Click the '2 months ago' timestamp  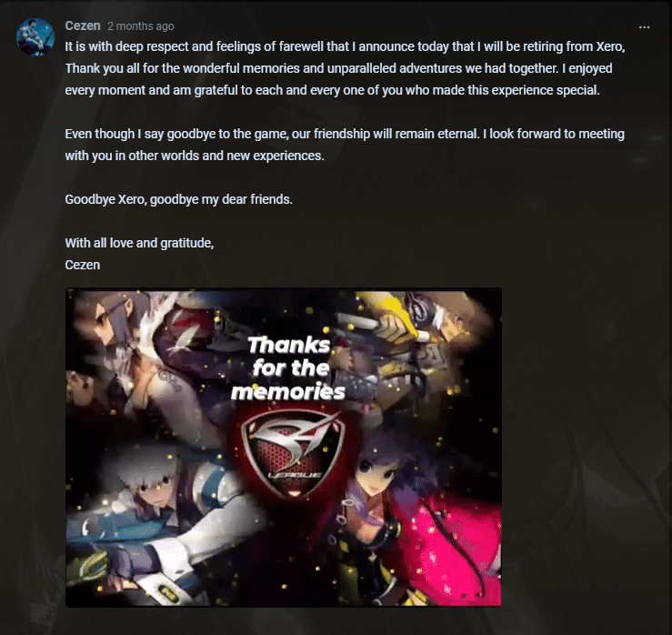(141, 26)
